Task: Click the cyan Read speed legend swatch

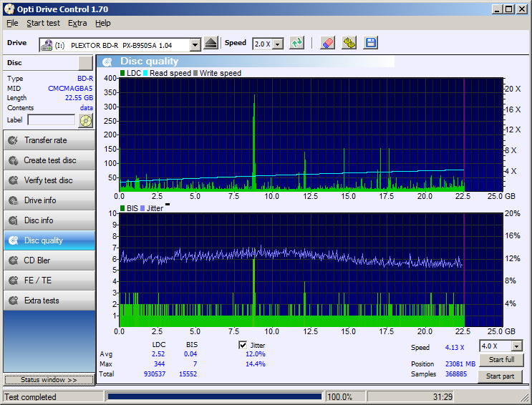Action: [145, 73]
